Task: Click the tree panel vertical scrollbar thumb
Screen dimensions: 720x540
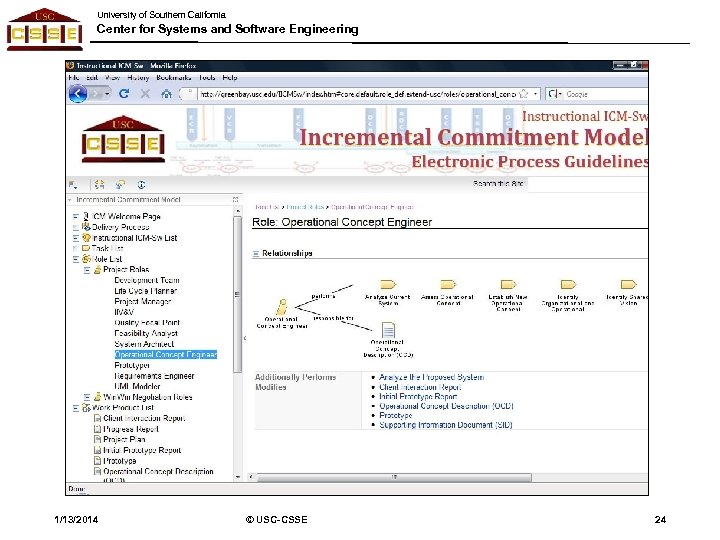Action: point(237,294)
